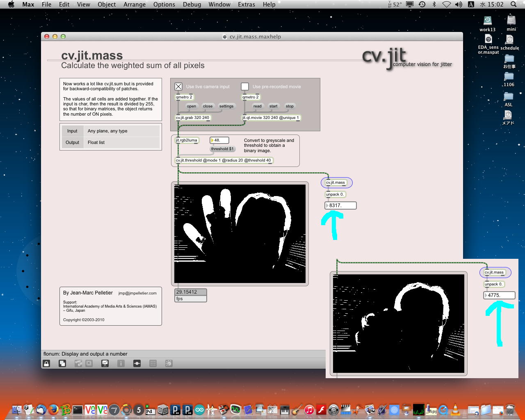525x420 pixels.
Task: Launch iTunes from the dock
Action: [309, 409]
